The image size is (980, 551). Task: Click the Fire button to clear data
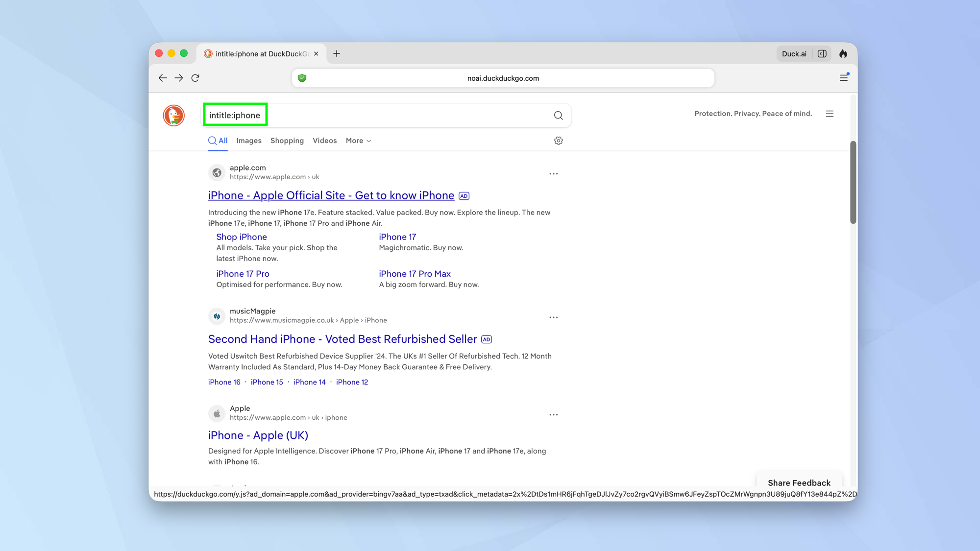click(843, 54)
